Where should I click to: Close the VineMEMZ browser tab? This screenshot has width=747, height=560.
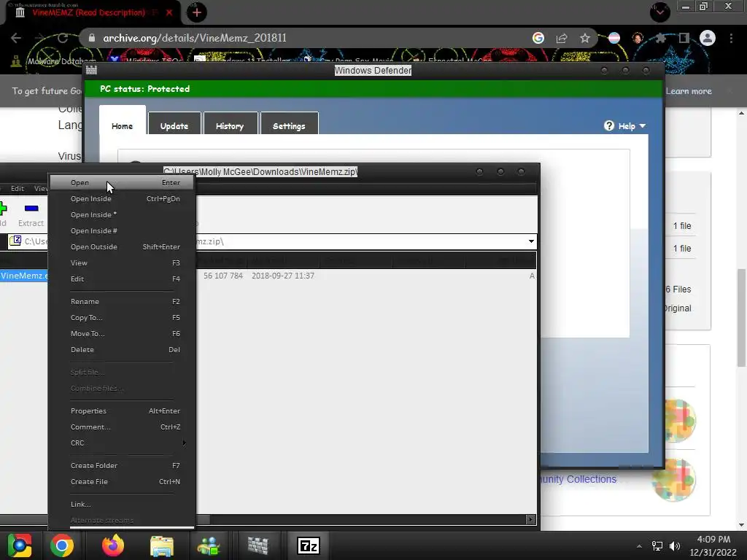[169, 13]
